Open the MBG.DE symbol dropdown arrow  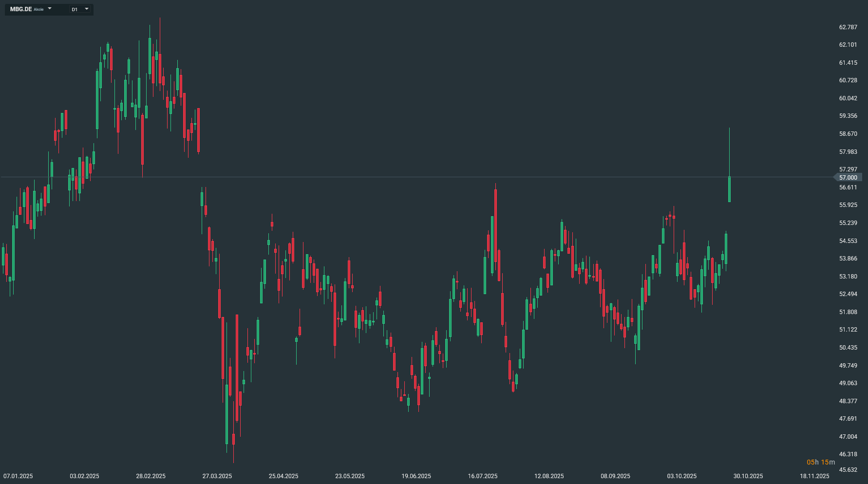[50, 9]
